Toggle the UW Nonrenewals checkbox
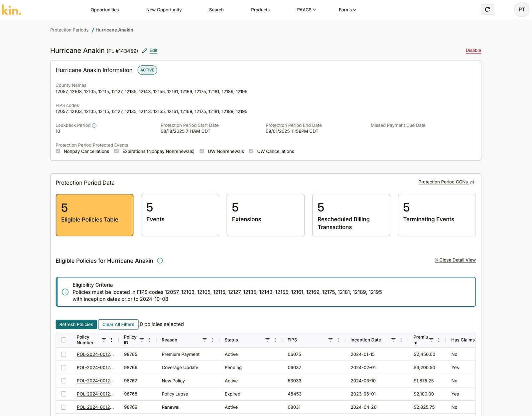This screenshot has height=416, width=532. point(202,151)
